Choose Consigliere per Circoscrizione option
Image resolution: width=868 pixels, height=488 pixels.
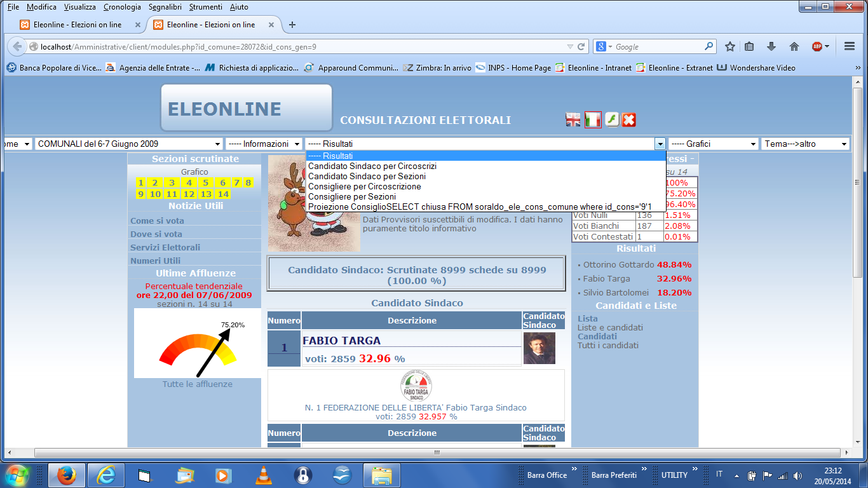point(364,186)
